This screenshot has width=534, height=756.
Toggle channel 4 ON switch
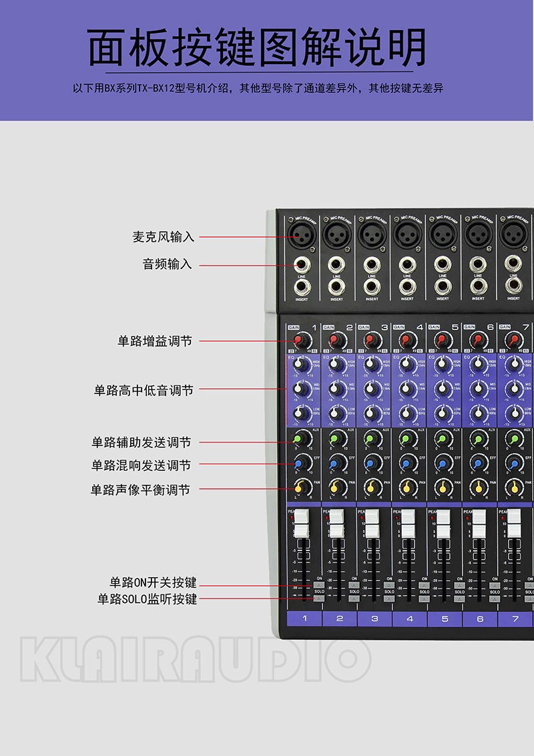coord(424,586)
